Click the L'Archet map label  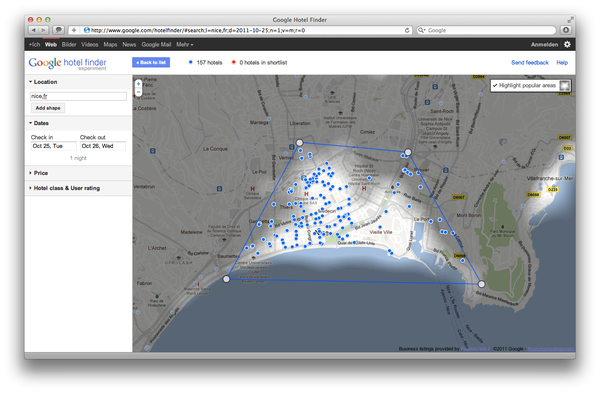(x=157, y=248)
